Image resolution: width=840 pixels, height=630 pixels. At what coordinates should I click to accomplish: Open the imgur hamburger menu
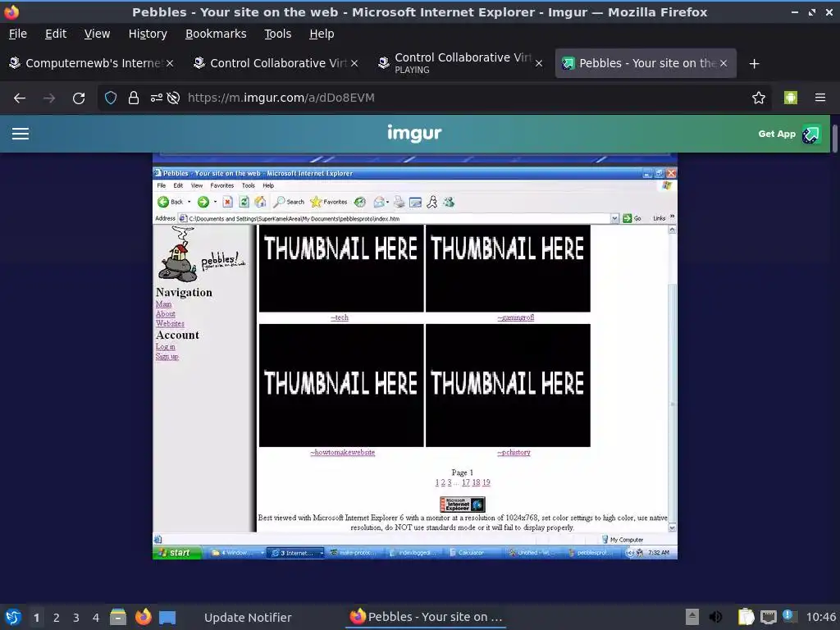pyautogui.click(x=21, y=134)
